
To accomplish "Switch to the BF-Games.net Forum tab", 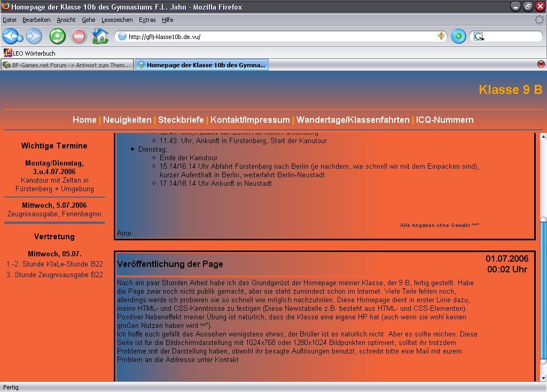I will click(67, 65).
